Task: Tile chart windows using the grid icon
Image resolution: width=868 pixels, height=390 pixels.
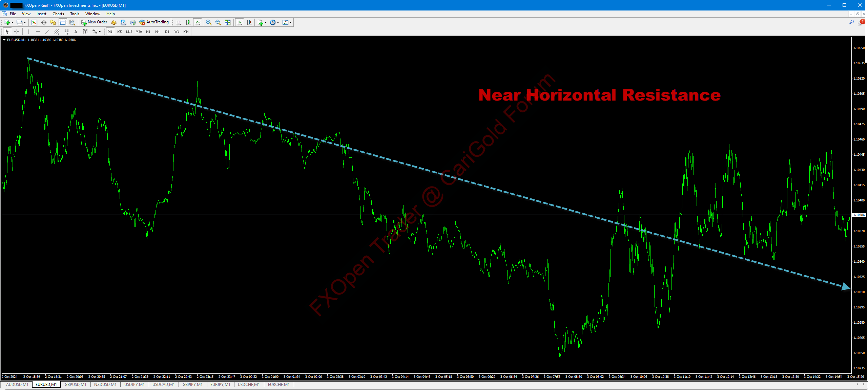Action: tap(228, 22)
